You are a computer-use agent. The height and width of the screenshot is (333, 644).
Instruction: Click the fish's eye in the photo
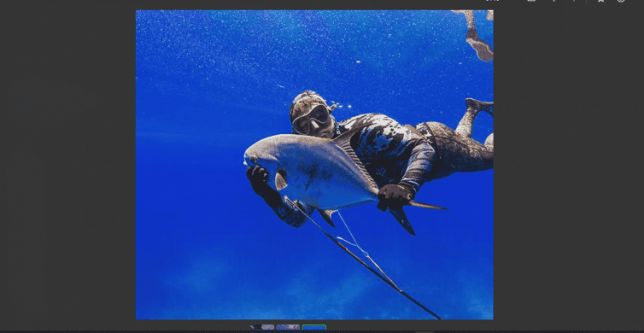pyautogui.click(x=253, y=158)
